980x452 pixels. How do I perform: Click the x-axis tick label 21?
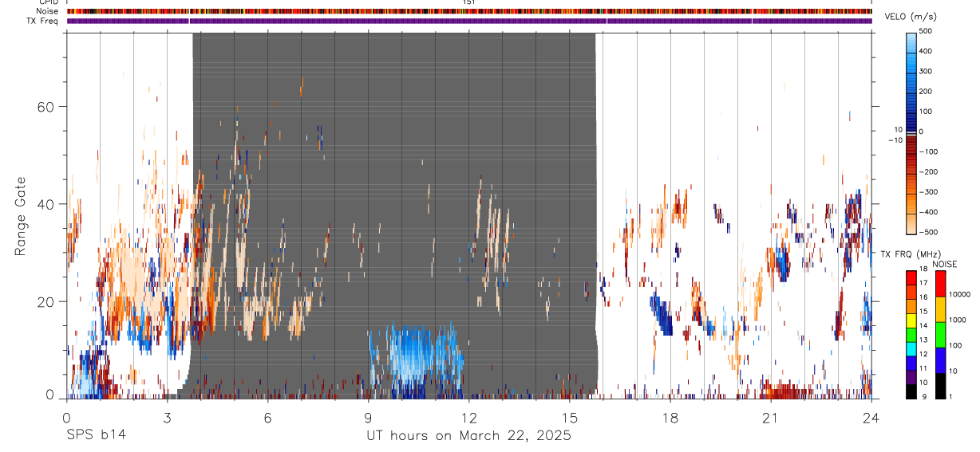[x=770, y=418]
